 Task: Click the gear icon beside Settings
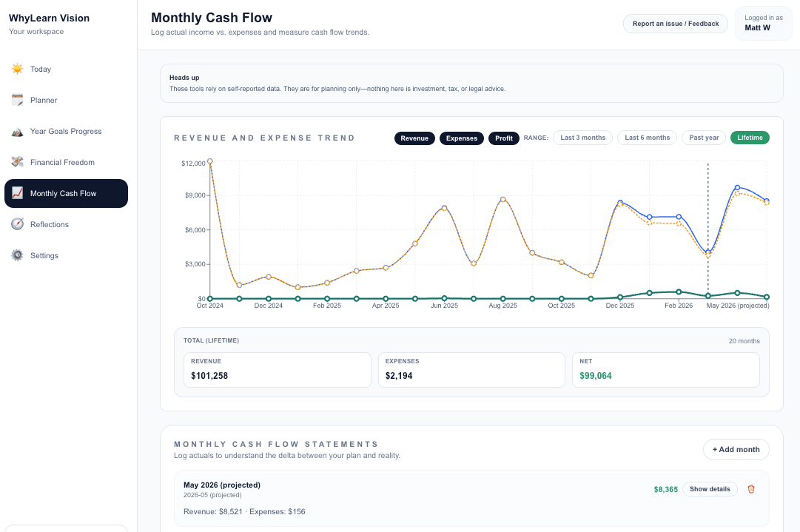click(x=17, y=255)
